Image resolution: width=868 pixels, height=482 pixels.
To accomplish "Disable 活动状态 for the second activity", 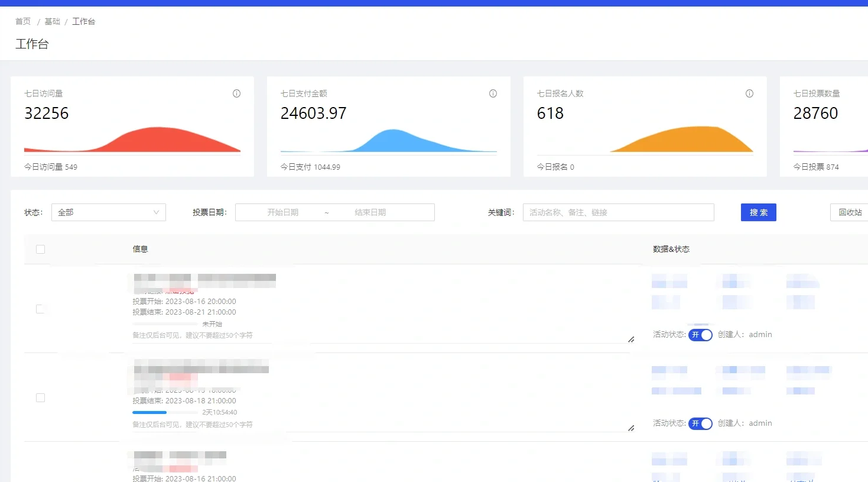I will 700,423.
